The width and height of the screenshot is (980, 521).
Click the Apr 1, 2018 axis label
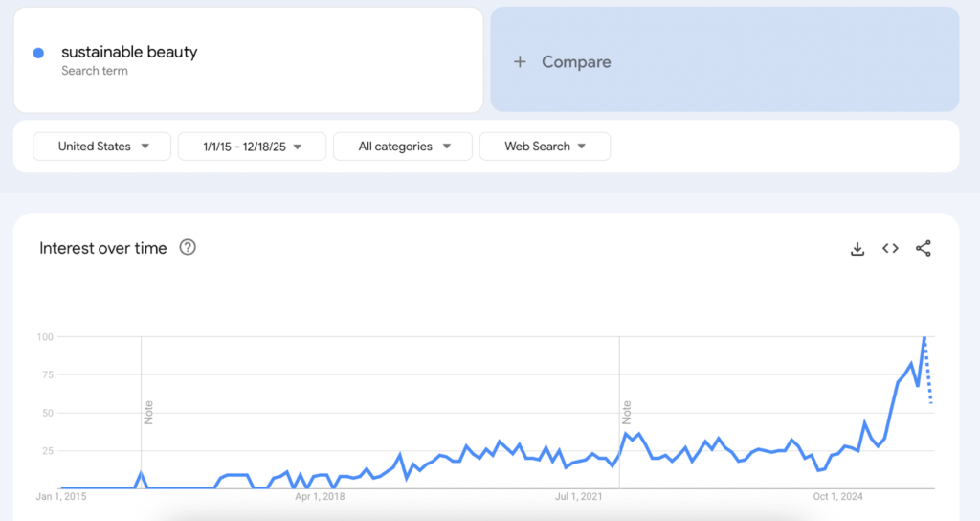click(320, 496)
